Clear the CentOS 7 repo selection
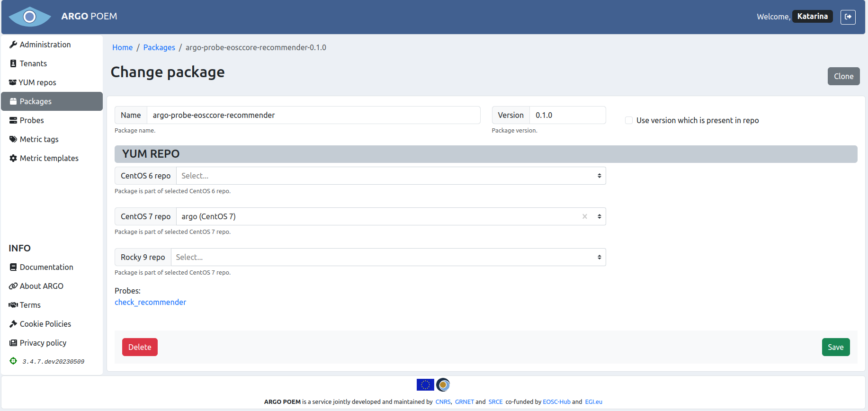The image size is (868, 411). [585, 216]
